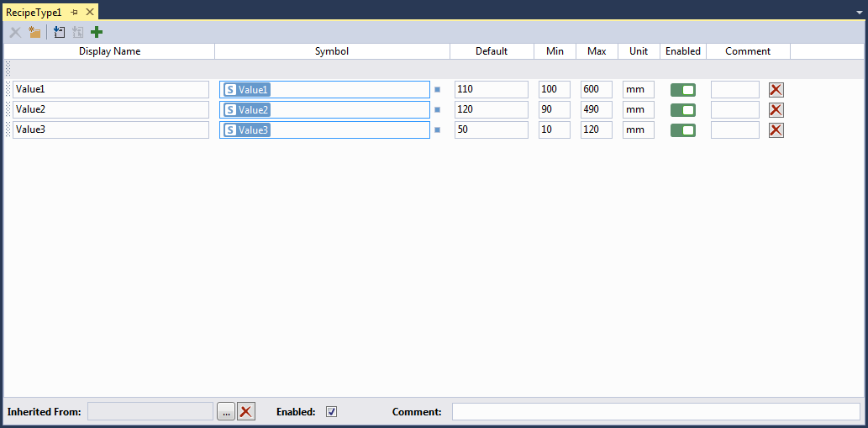Click the drag handle of empty group row
The height and width of the screenshot is (428, 868).
(x=8, y=69)
